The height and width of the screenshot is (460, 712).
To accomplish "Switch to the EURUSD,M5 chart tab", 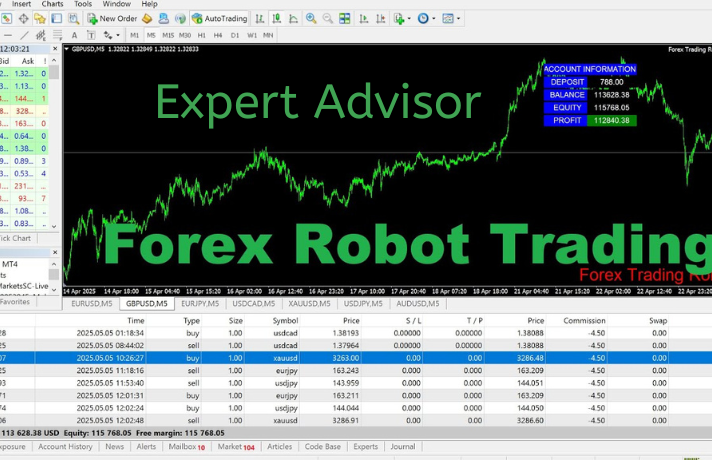I will (x=91, y=303).
